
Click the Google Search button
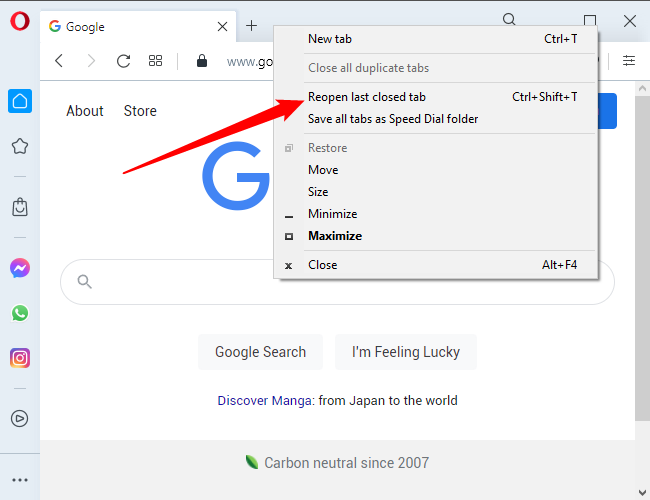(260, 352)
